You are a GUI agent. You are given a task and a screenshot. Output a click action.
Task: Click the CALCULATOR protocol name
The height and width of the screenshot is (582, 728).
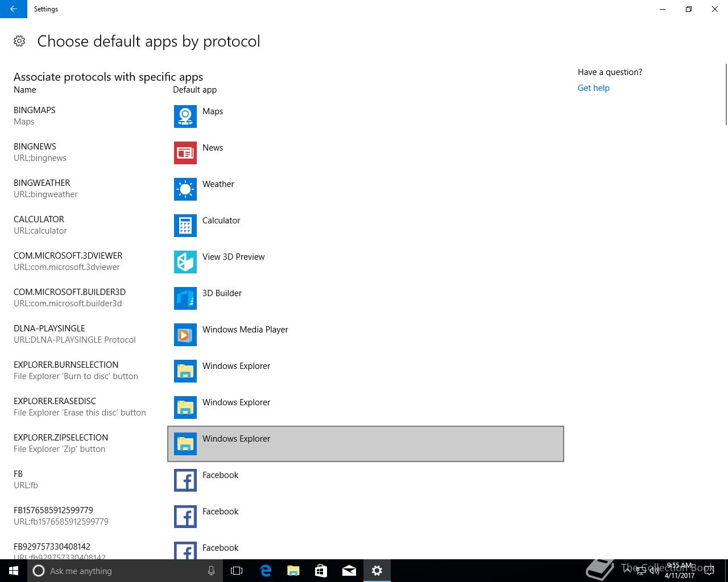point(39,219)
